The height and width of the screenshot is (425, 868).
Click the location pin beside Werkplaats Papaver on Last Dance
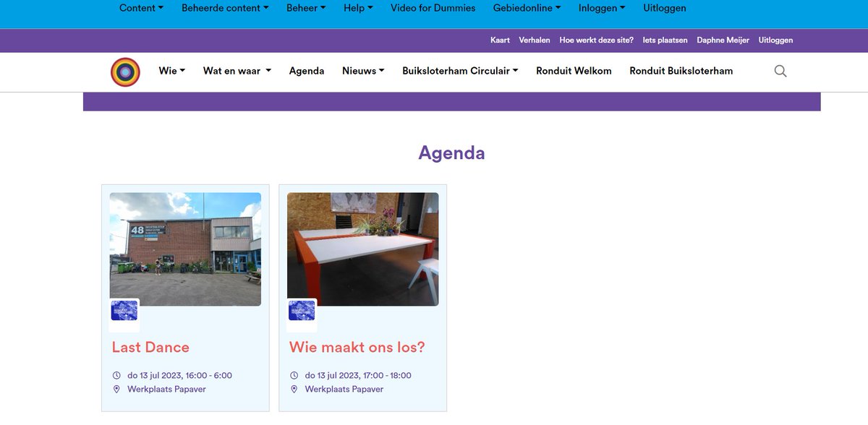116,389
